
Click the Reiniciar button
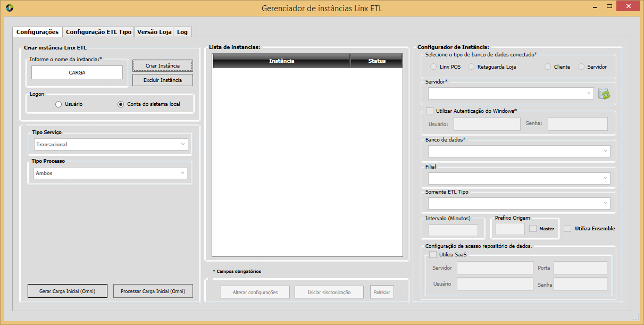click(x=382, y=292)
